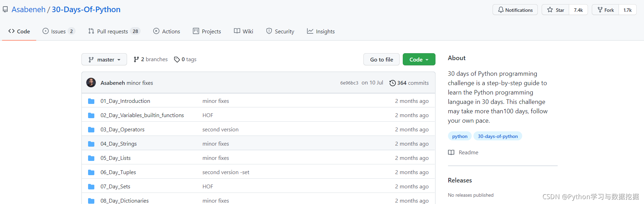The width and height of the screenshot is (644, 204).
Task: Click folder icon for 05_Day_Lists
Action: tap(91, 158)
